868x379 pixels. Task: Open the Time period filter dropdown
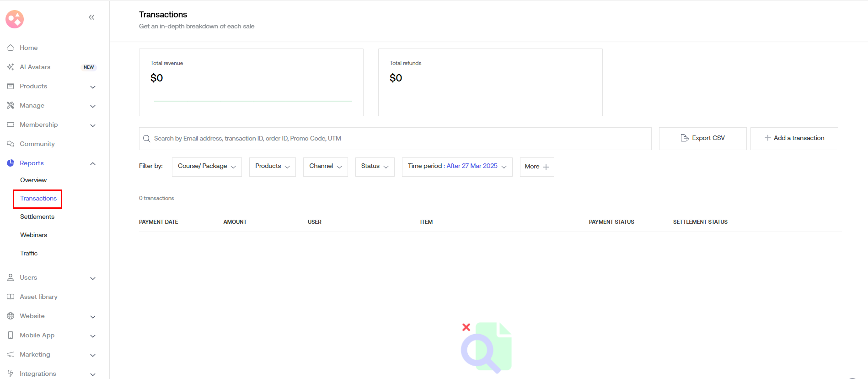click(x=457, y=167)
